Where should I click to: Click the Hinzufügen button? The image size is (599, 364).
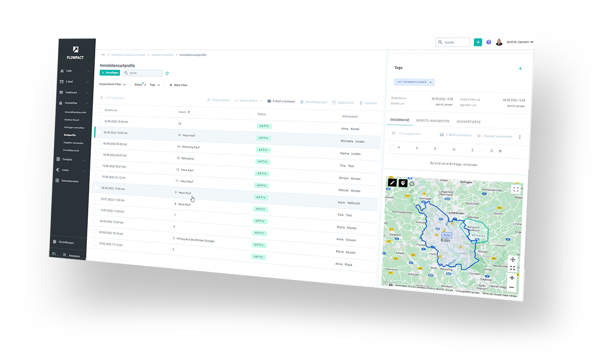110,73
